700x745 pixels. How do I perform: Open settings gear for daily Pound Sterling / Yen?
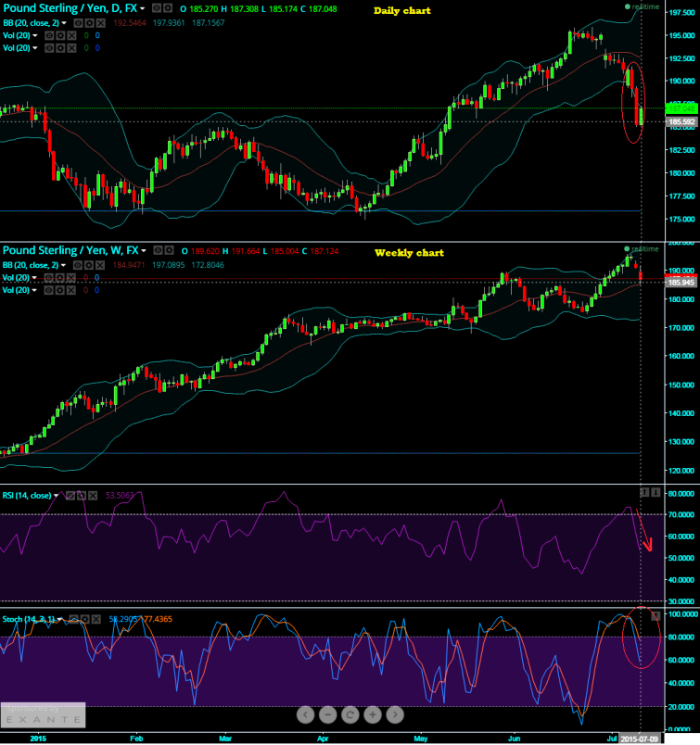pyautogui.click(x=168, y=8)
